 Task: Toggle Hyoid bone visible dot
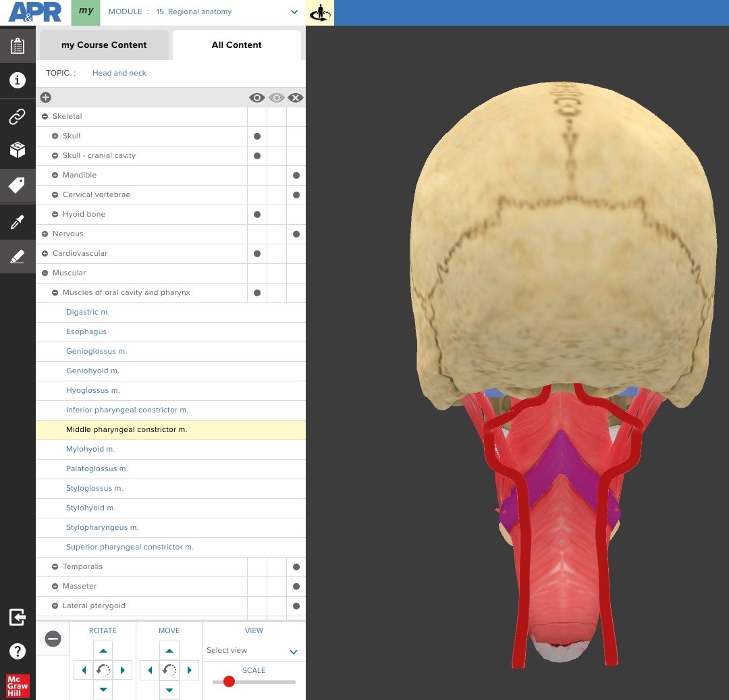(x=257, y=214)
